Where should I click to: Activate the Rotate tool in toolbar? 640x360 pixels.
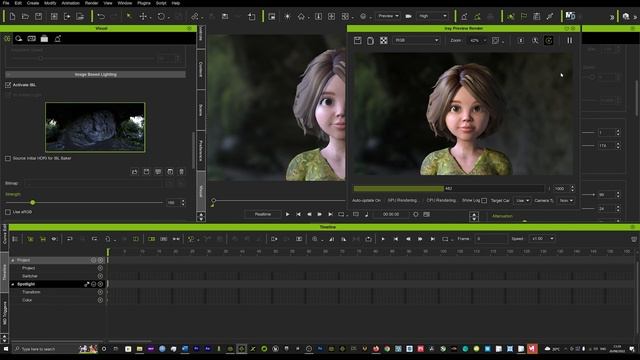pos(161,16)
